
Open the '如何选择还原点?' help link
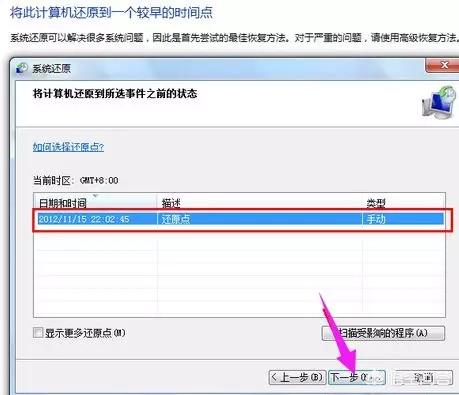(x=68, y=147)
